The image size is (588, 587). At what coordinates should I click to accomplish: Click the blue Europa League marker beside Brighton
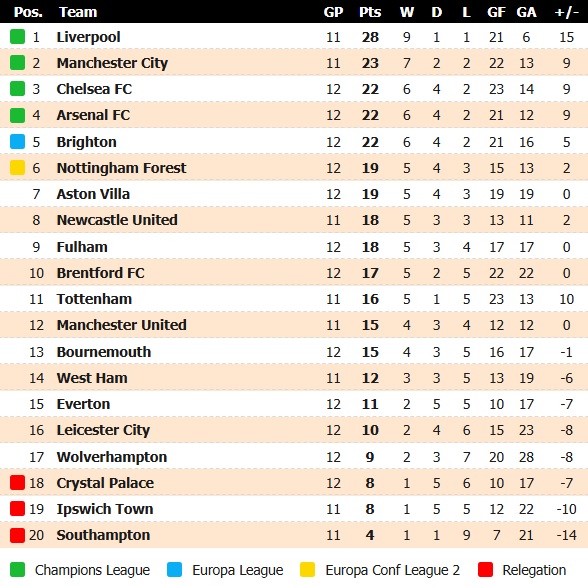coord(17,142)
